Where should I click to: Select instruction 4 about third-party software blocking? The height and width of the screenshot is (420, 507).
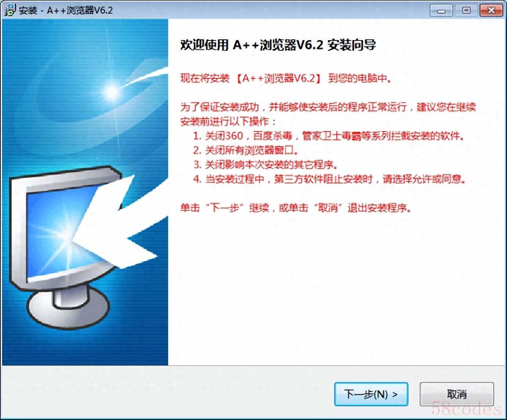click(329, 179)
